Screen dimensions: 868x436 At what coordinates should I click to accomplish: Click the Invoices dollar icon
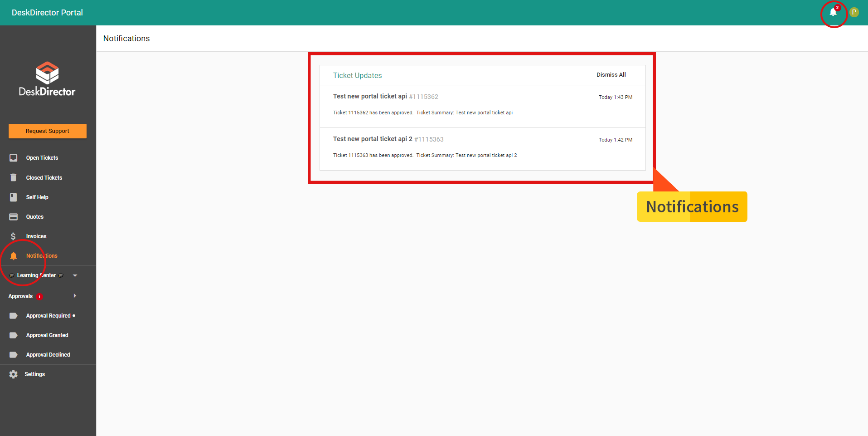click(x=13, y=236)
